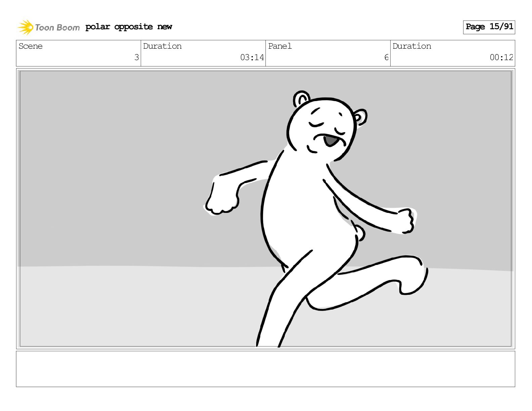Click the polar bear storyboard drawing
This screenshot has width=532, height=411.
pos(316,218)
